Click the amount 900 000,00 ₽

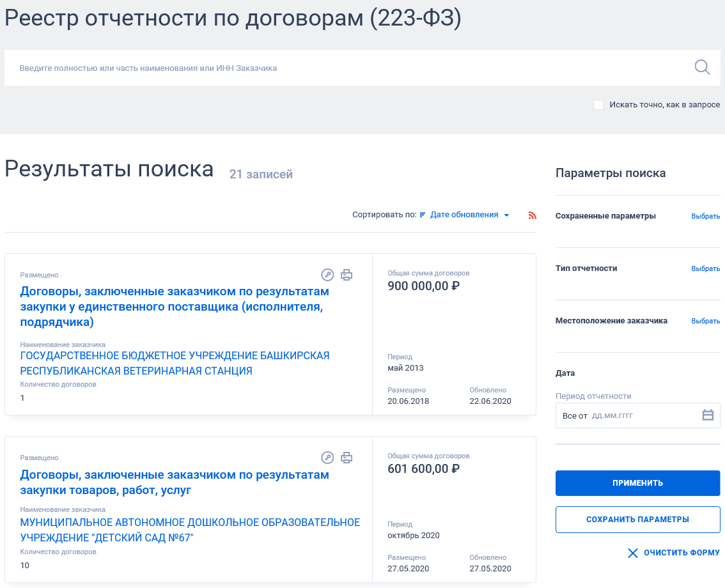423,286
